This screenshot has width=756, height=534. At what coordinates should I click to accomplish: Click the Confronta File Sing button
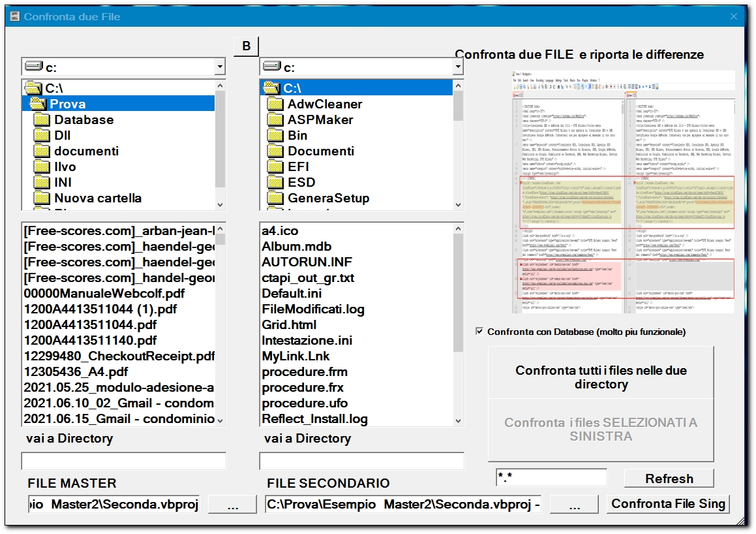(668, 504)
